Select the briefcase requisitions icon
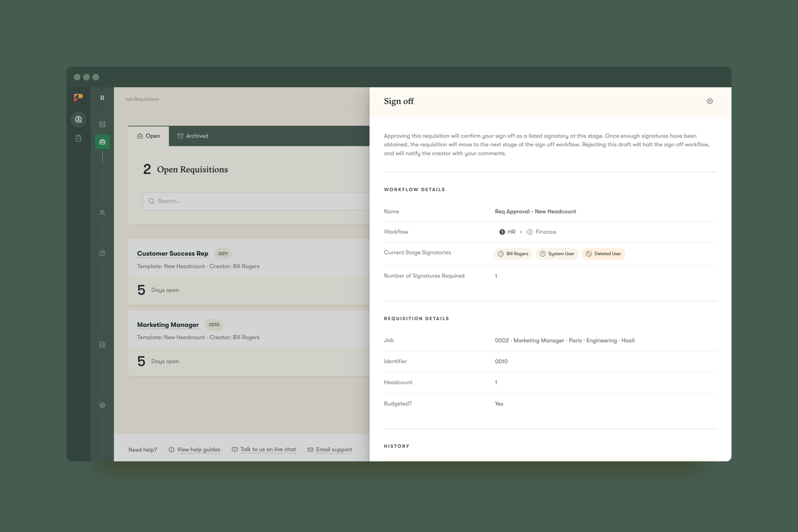 pyautogui.click(x=102, y=142)
